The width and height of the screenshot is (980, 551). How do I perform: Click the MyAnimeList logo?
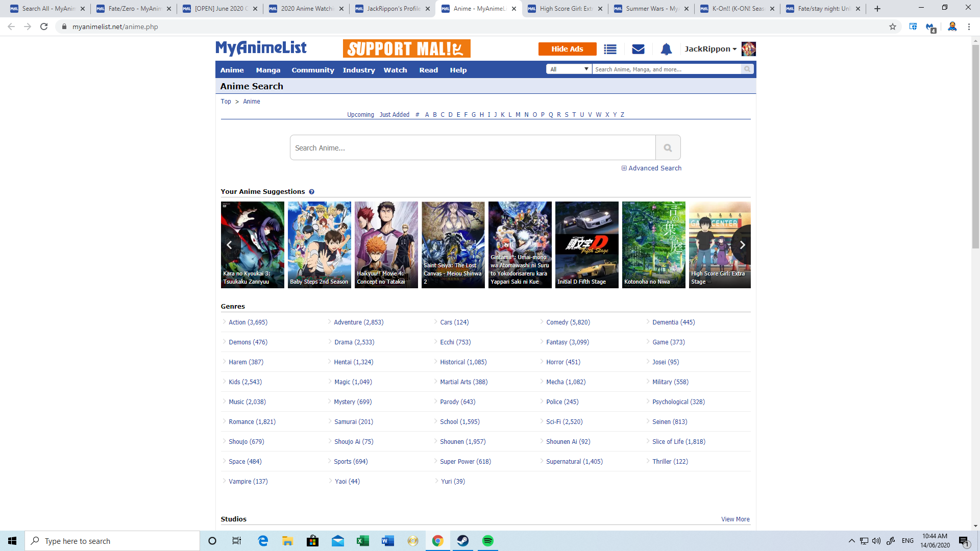coord(261,48)
